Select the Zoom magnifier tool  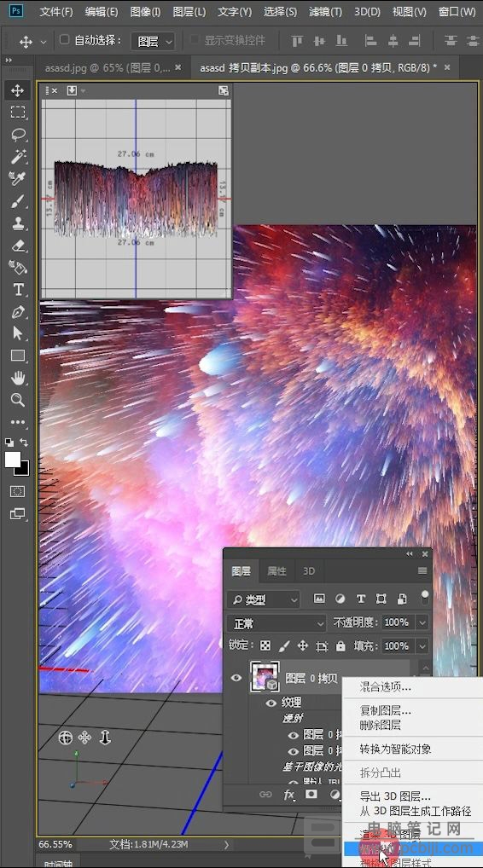point(18,400)
